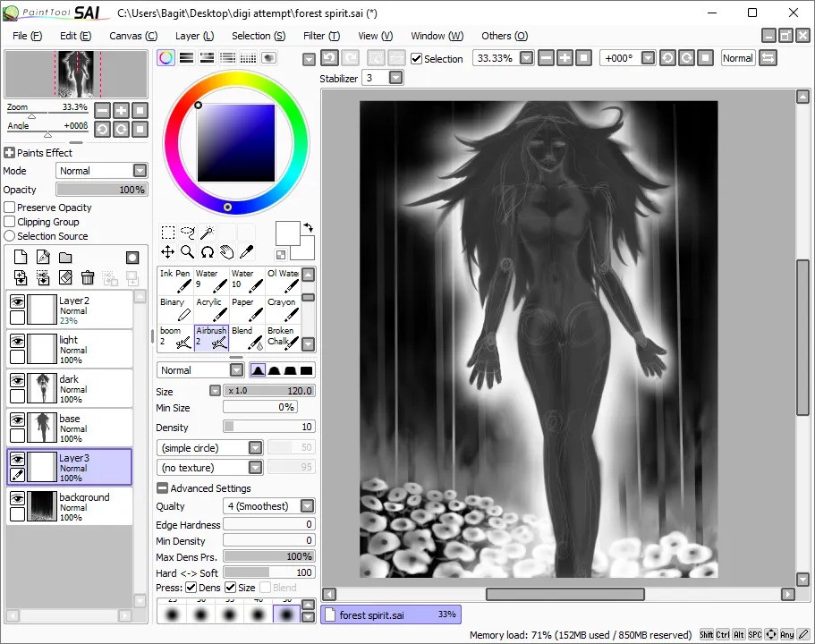This screenshot has width=815, height=644.
Task: Toggle the Dens pressure checkbox
Action: tap(191, 588)
